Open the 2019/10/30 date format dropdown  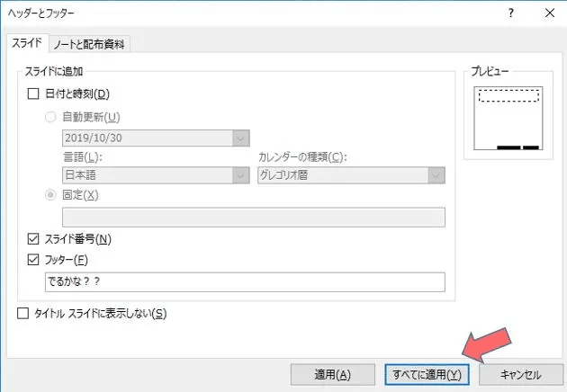(x=156, y=138)
